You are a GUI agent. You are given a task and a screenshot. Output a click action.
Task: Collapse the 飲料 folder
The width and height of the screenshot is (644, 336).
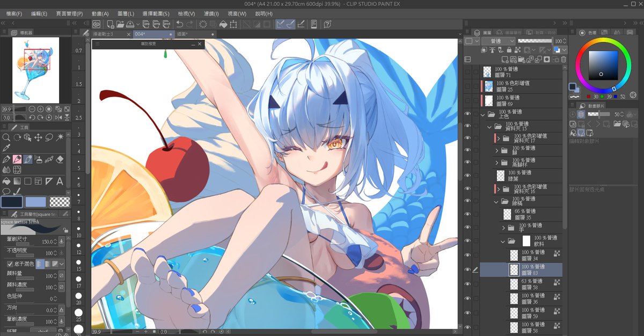tap(503, 242)
